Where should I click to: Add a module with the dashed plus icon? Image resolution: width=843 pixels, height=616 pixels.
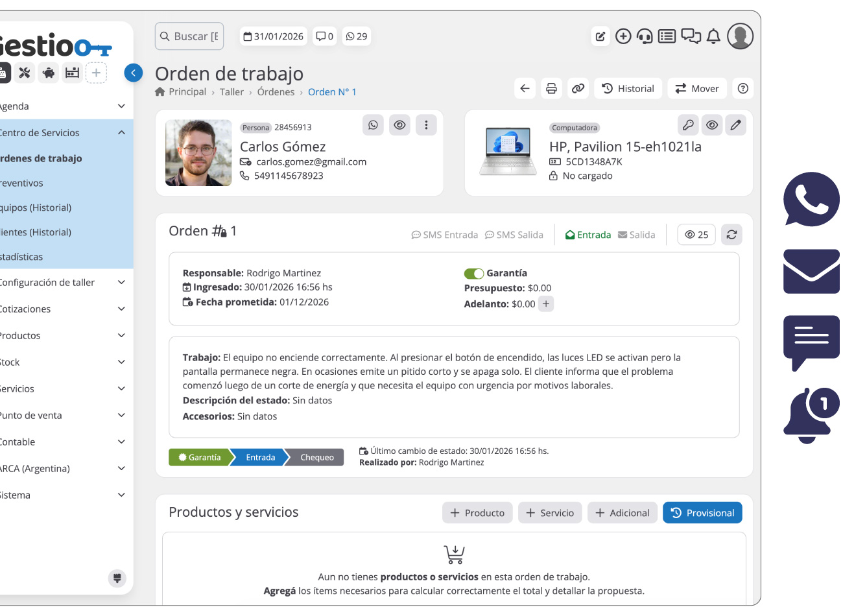pyautogui.click(x=96, y=73)
